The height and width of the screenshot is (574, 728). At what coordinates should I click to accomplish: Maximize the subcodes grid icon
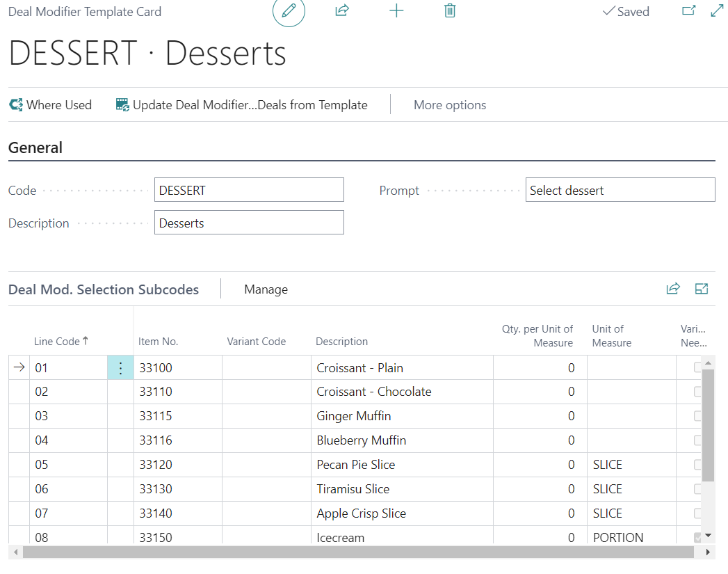tap(702, 289)
